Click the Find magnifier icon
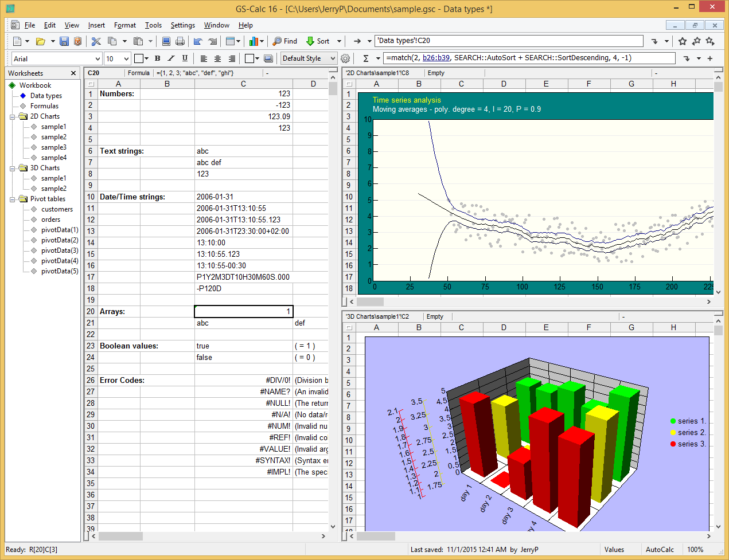Viewport: 729px width, 560px height. tap(278, 41)
